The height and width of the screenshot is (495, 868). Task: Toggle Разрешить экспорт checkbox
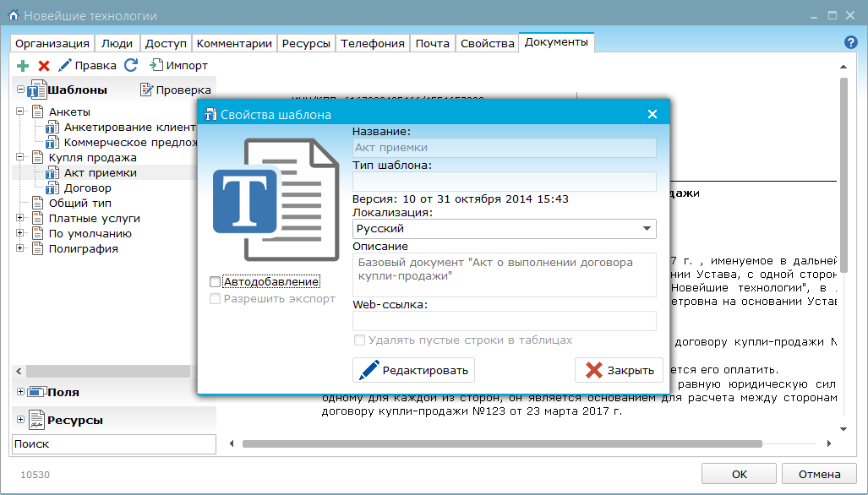click(x=216, y=299)
